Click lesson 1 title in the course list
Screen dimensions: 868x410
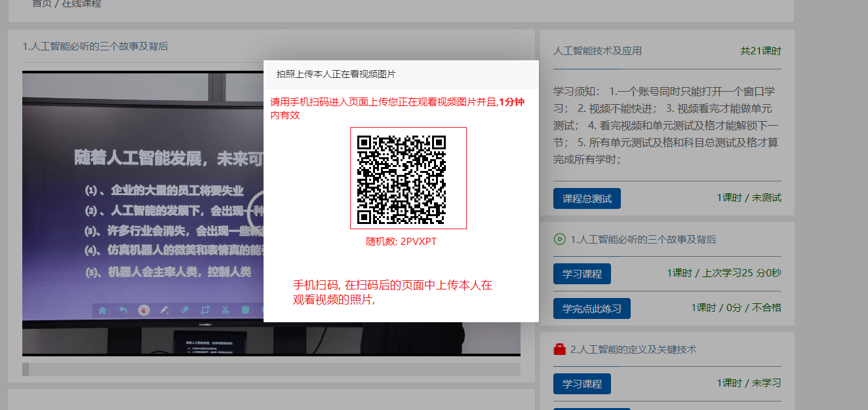coord(643,240)
